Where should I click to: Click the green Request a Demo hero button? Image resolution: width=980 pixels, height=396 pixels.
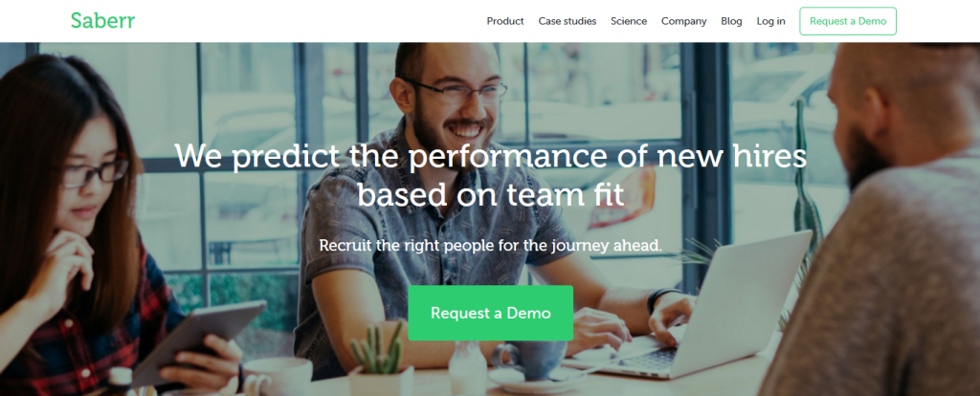click(491, 313)
